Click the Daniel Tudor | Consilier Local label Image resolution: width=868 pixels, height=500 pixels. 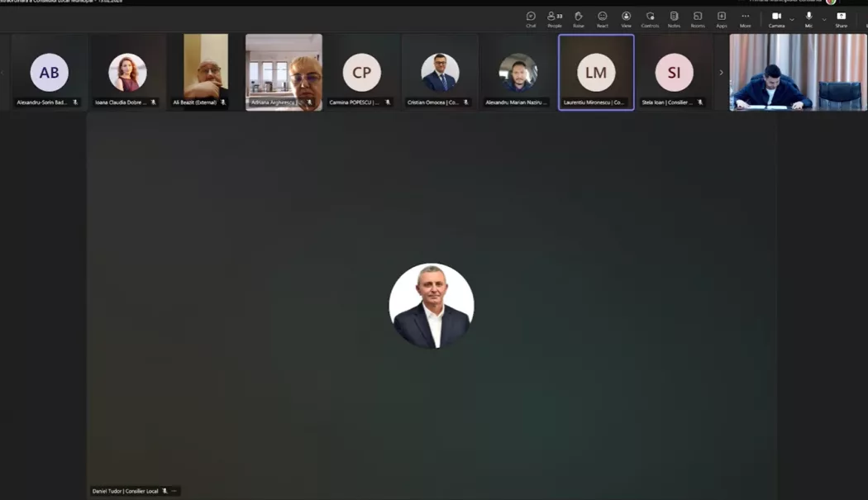coord(125,491)
